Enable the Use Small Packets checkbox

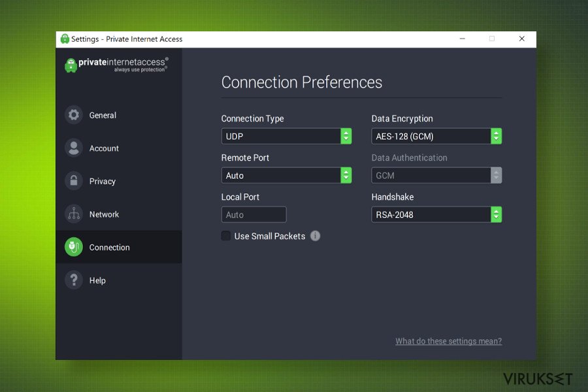pyautogui.click(x=226, y=236)
